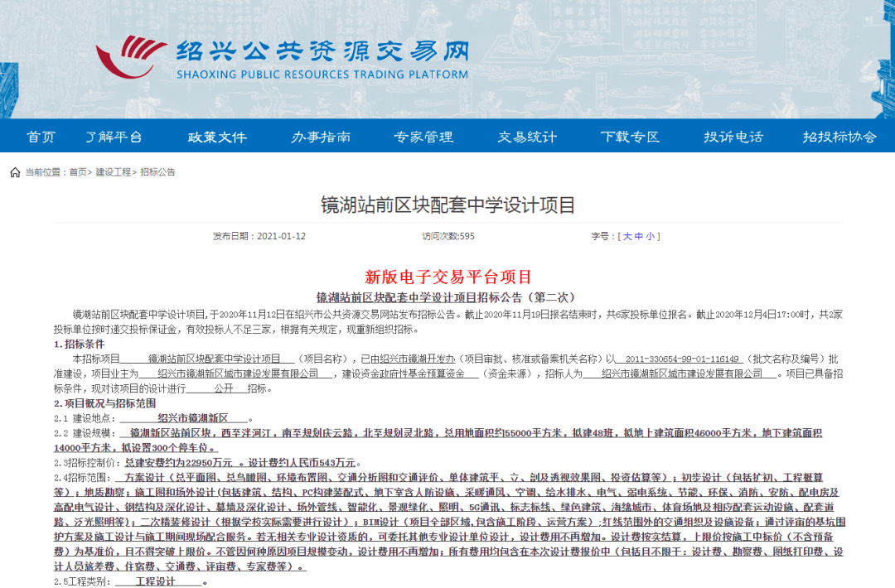Click 2.5工程类别 value 工程设计
Viewport: 895px width, 588px height.
point(155,581)
